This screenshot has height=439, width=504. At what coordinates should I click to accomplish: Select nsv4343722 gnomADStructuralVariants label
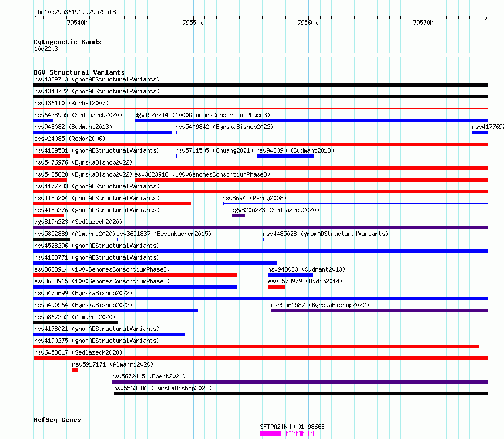(x=97, y=91)
